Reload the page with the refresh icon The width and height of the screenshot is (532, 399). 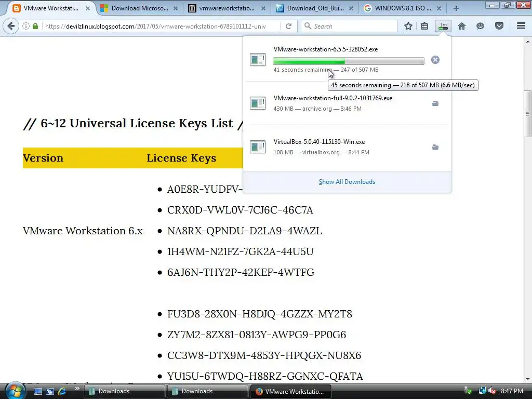[288, 26]
